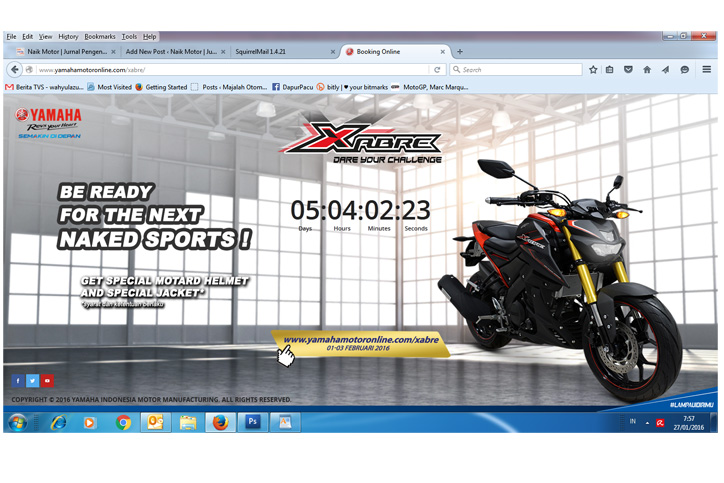Open Berita TVS Gmail bookmark
The image size is (724, 483).
pos(44,87)
